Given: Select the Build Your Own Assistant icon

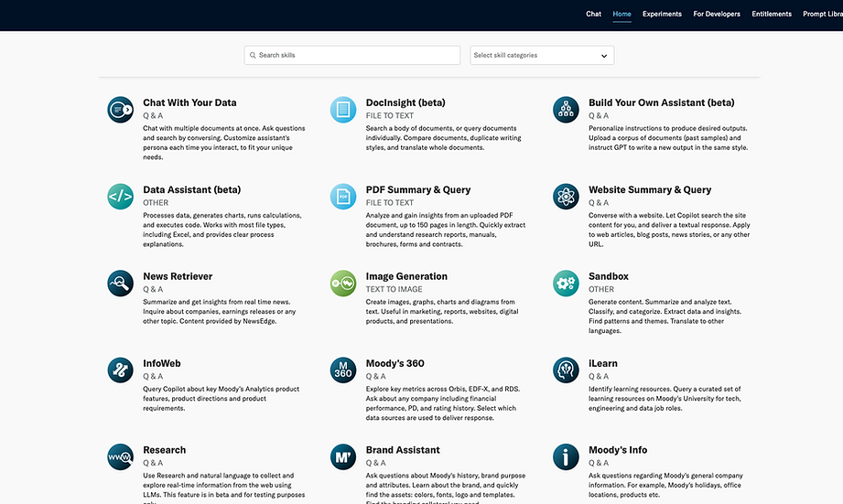Looking at the screenshot, I should click(566, 110).
